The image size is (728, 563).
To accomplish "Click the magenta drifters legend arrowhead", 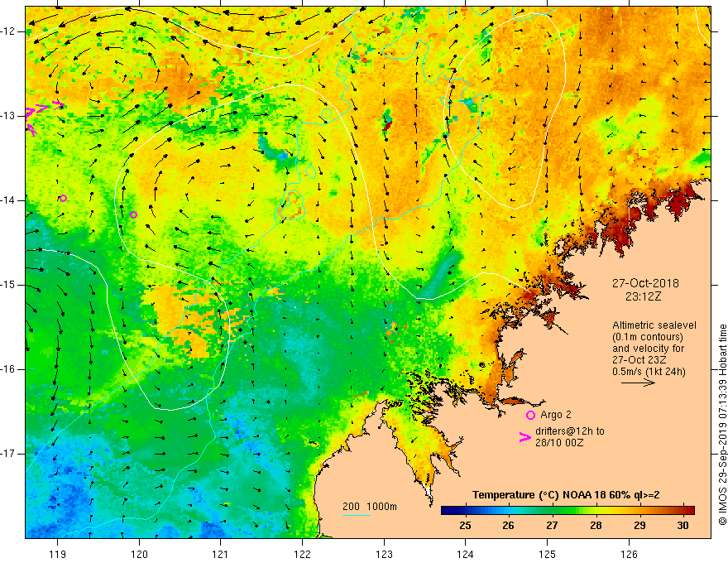I will pos(524,436).
